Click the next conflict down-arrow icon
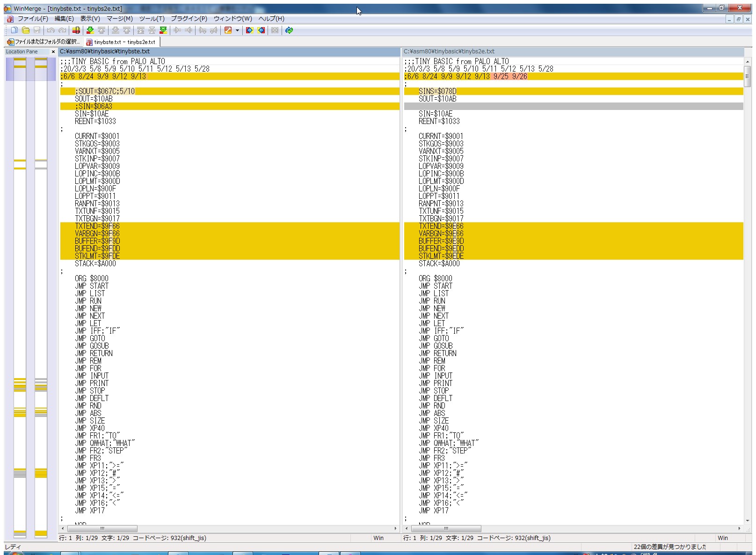Viewport: 756px width, 555px height. pos(116,30)
